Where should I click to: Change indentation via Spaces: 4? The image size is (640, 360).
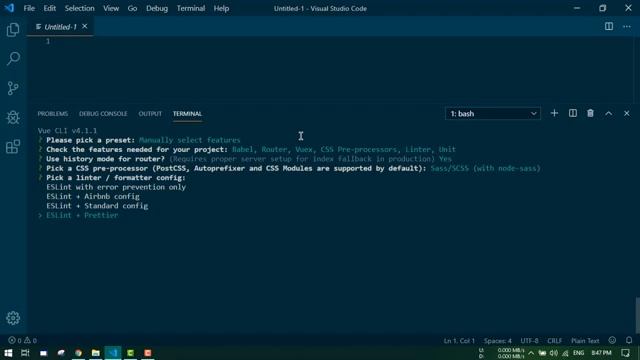point(498,340)
